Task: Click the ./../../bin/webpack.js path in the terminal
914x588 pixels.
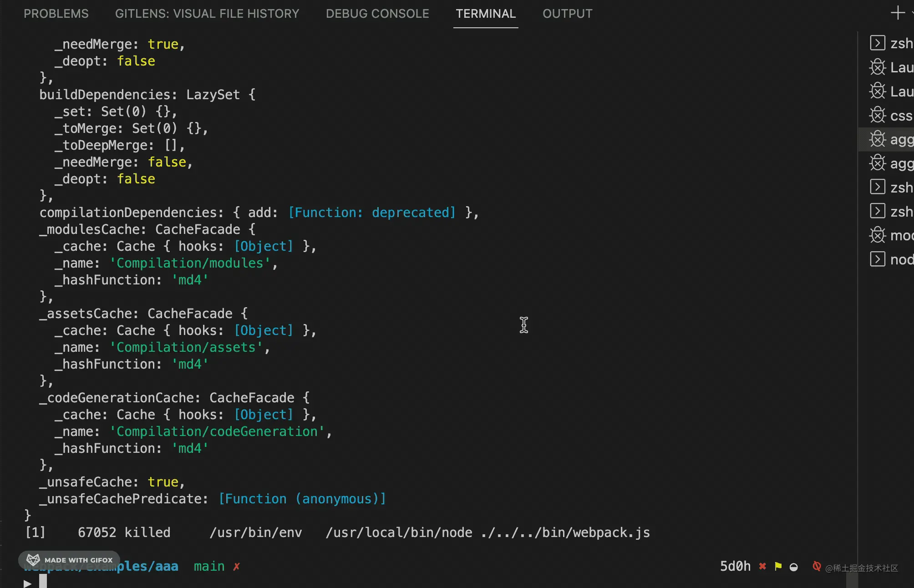Action: [x=565, y=532]
